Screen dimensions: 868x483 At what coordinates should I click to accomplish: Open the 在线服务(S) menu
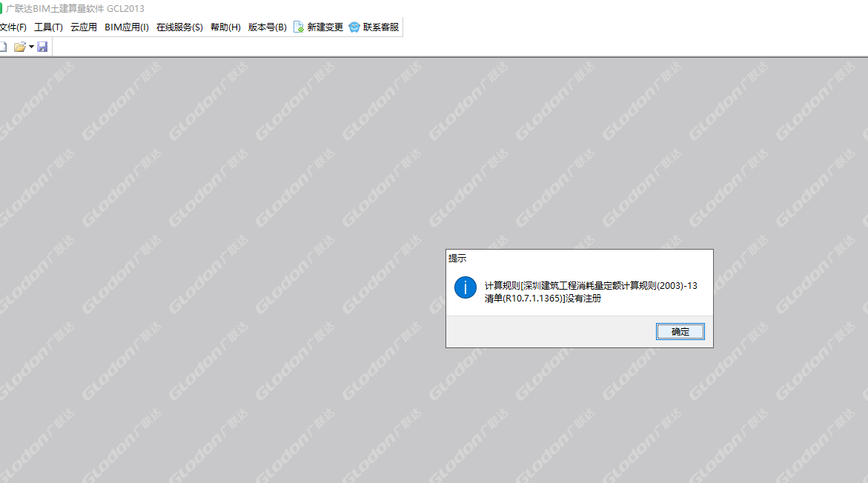click(179, 27)
